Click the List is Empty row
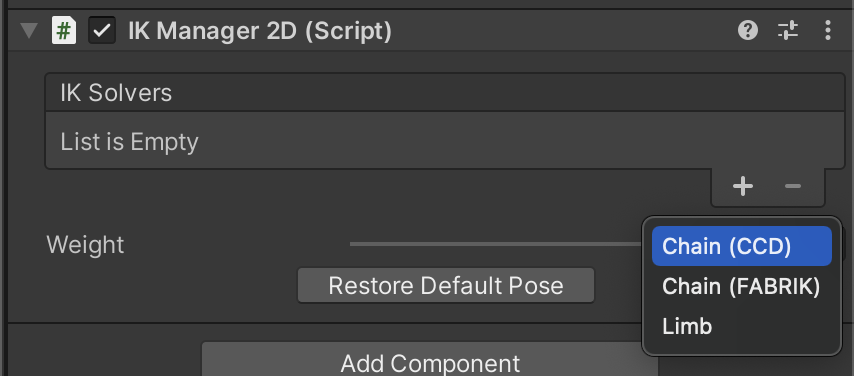Screen dimensions: 854x376 click(x=444, y=141)
